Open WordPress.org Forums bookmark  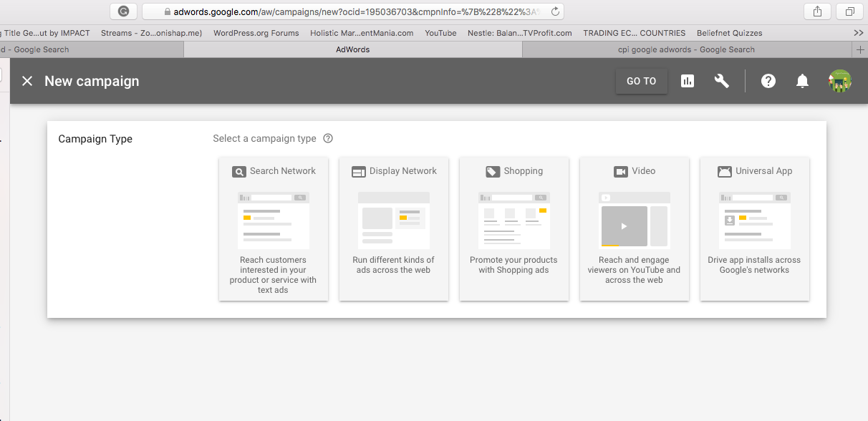(x=256, y=33)
